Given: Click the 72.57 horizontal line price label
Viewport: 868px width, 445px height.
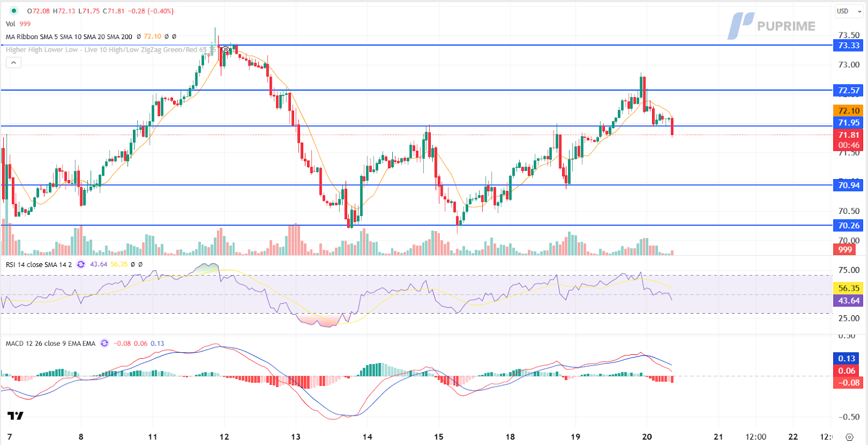Looking at the screenshot, I should [848, 90].
